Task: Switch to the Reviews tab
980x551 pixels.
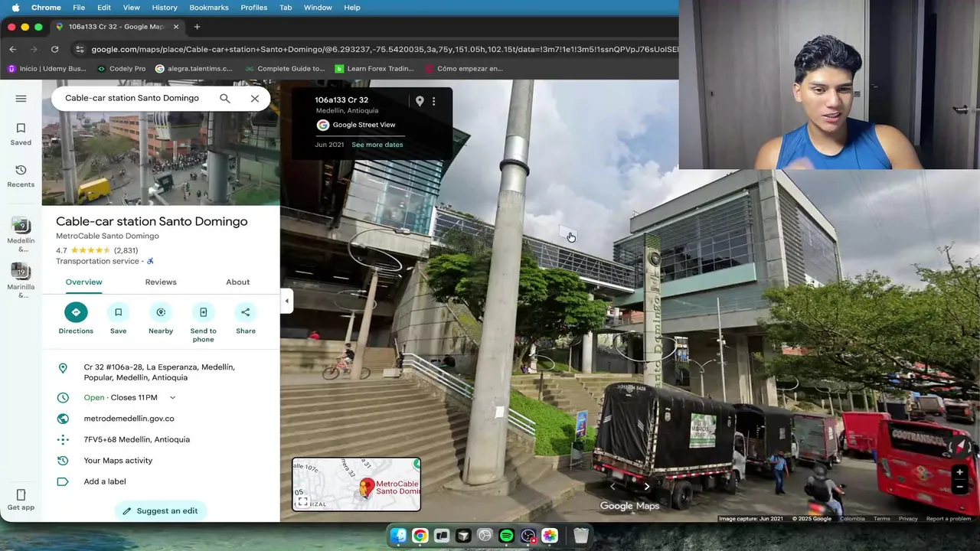Action: [x=161, y=282]
